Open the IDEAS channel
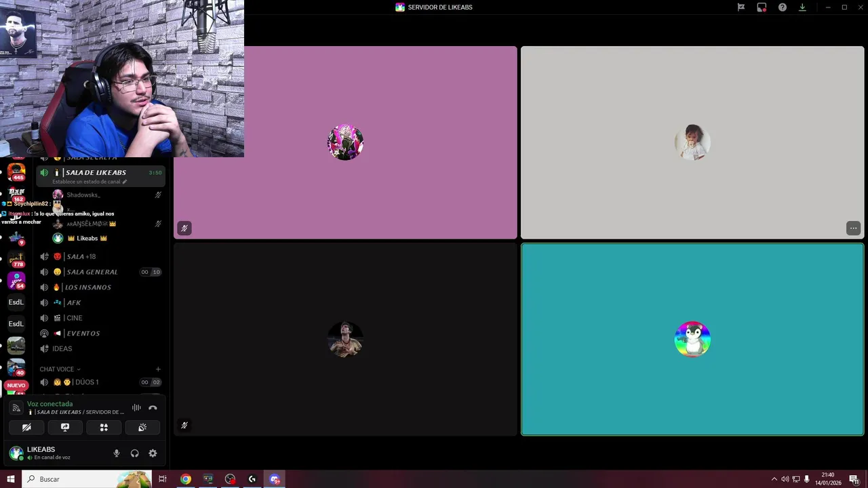 click(x=100, y=348)
